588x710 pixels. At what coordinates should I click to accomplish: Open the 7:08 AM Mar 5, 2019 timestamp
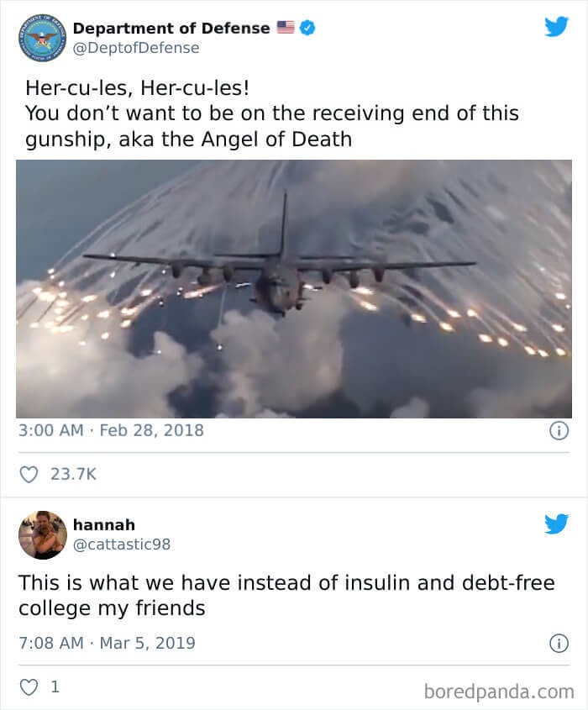(107, 643)
